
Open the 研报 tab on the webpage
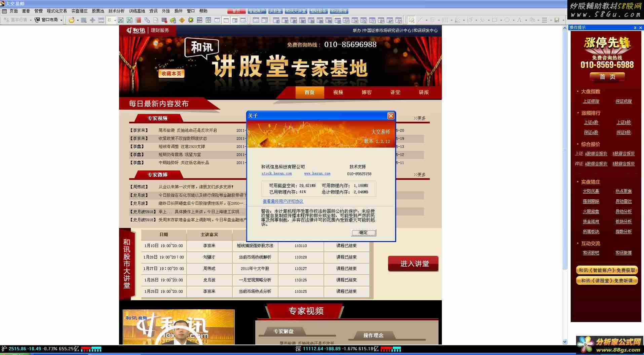(424, 92)
